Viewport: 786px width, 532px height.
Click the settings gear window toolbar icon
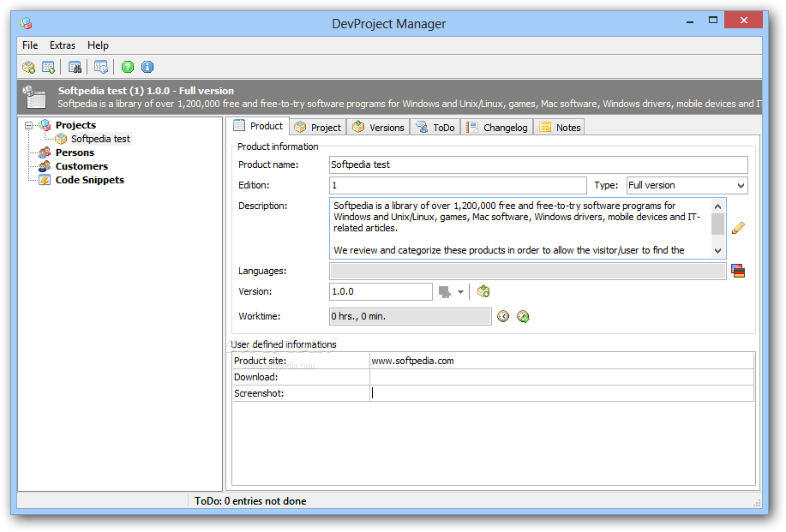pyautogui.click(x=101, y=67)
